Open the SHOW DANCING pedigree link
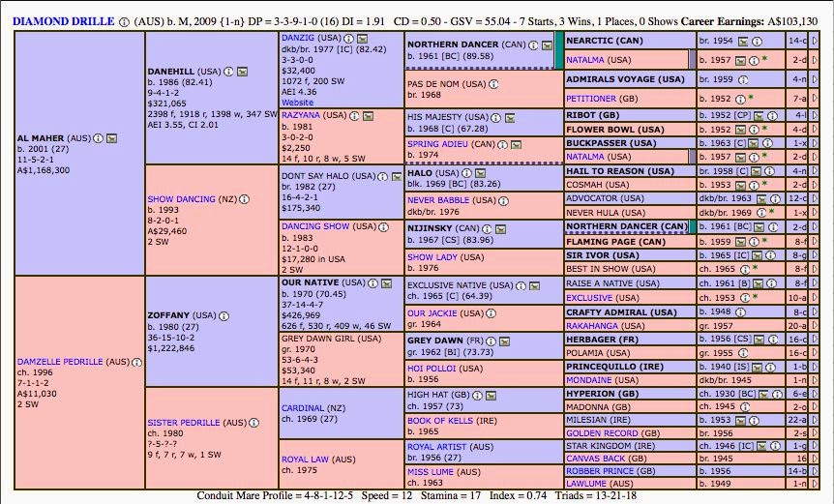The image size is (834, 504). (181, 199)
